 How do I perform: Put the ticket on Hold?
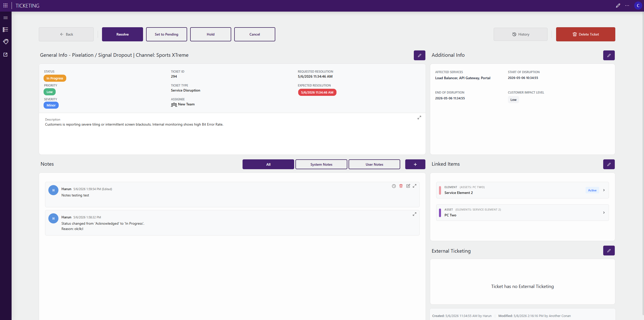(x=211, y=34)
